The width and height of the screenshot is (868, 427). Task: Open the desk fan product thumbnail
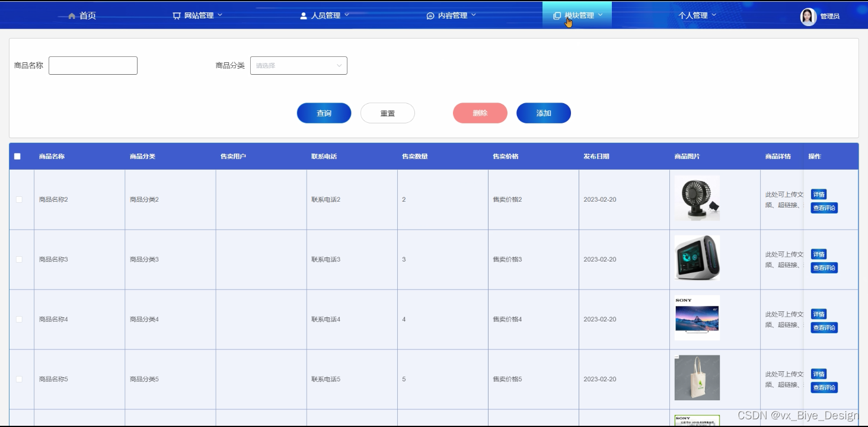[x=697, y=198]
